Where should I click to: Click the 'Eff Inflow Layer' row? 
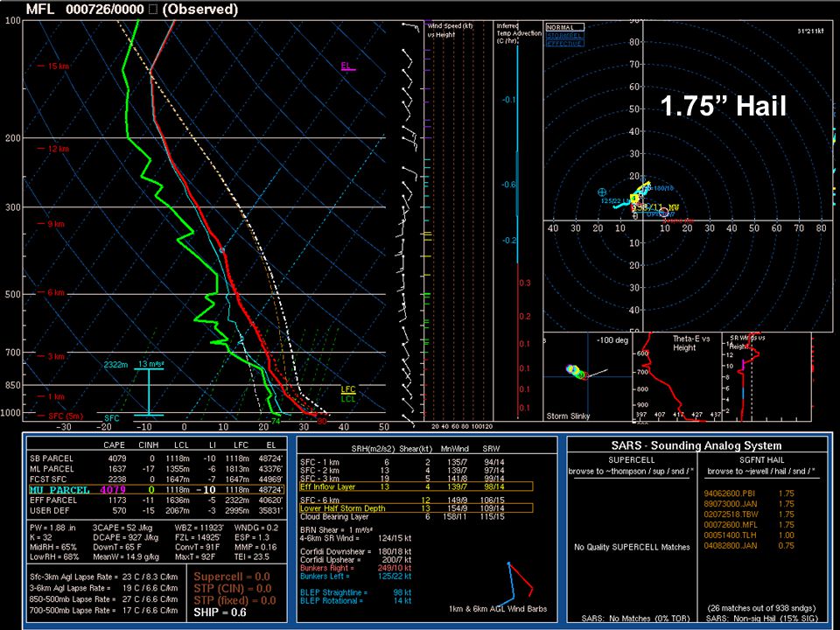click(416, 487)
